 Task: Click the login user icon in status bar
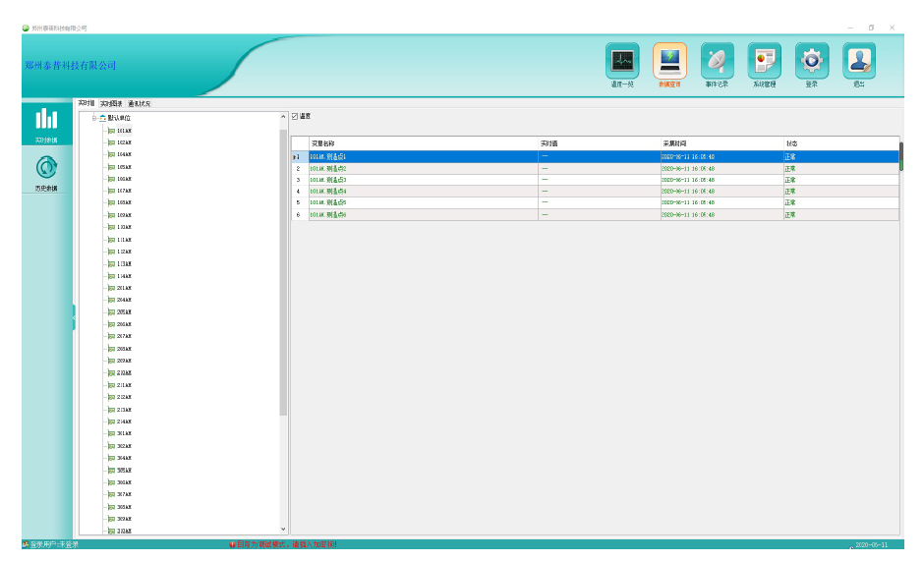26,545
